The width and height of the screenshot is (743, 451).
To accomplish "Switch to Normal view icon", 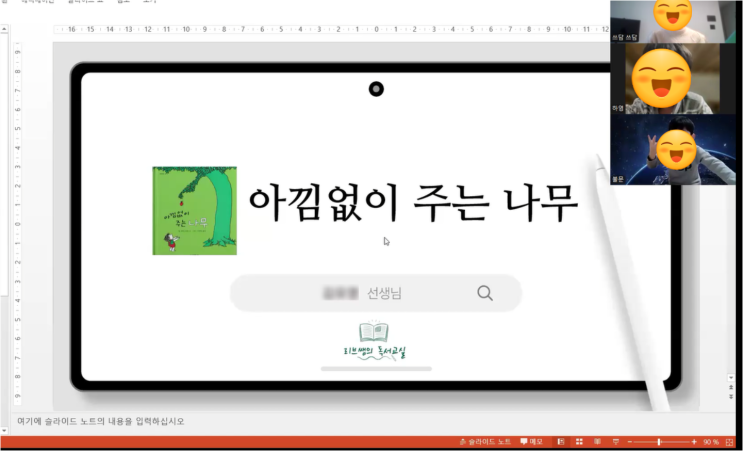I will pos(561,442).
